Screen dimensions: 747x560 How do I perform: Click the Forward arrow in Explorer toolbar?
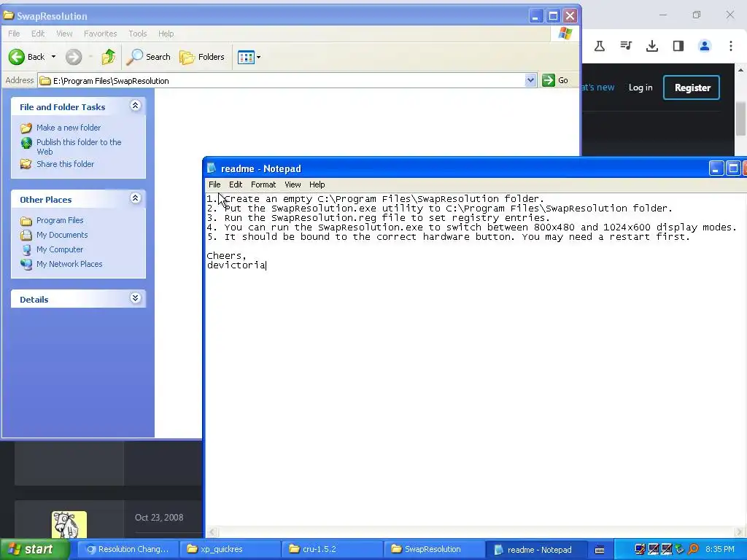coord(74,57)
